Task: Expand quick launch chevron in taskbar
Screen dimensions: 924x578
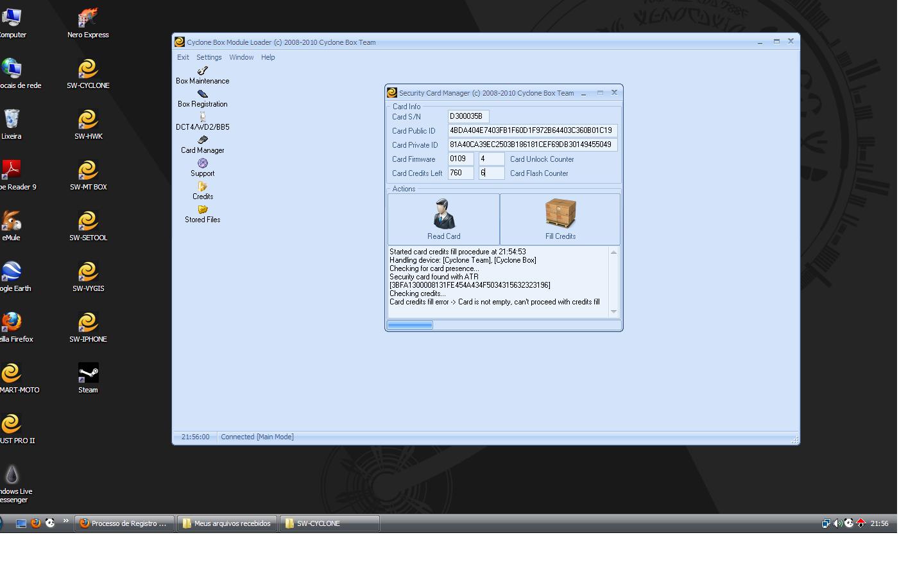Action: coord(65,521)
